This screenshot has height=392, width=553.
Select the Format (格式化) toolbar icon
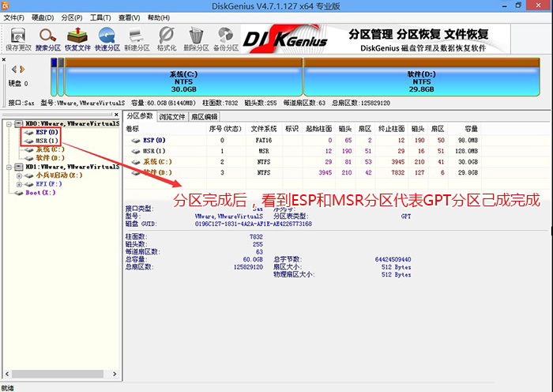click(167, 38)
